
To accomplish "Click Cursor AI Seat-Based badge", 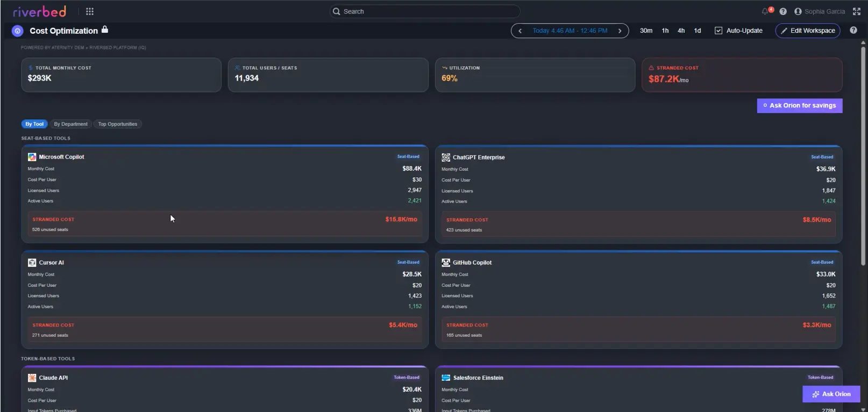I will pyautogui.click(x=408, y=262).
